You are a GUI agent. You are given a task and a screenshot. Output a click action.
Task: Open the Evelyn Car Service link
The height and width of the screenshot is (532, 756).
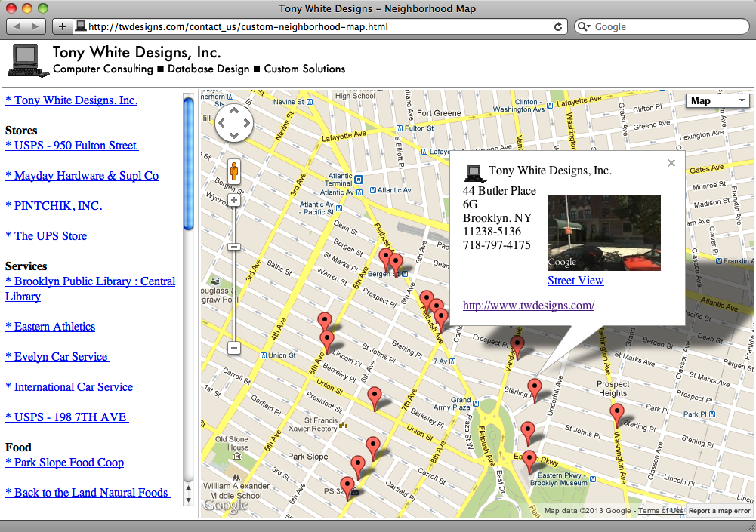pyautogui.click(x=57, y=357)
